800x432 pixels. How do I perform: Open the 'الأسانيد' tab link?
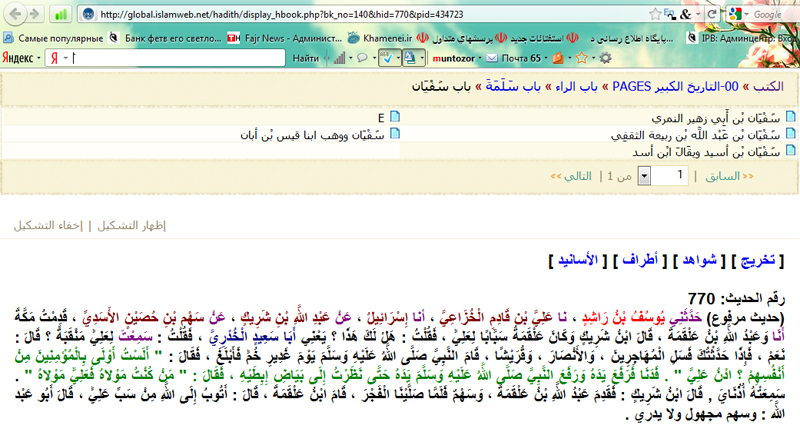tap(578, 260)
